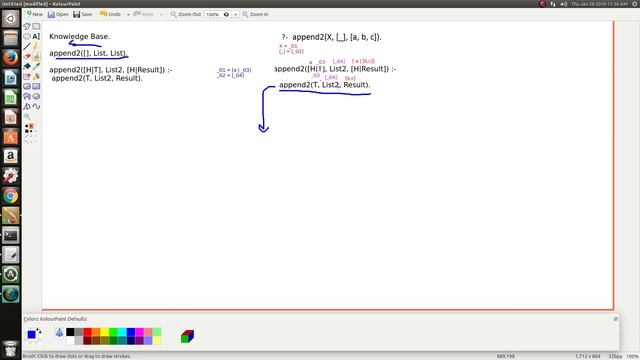The image size is (640, 360).
Task: Select the Eraser tool
Action: point(27,56)
